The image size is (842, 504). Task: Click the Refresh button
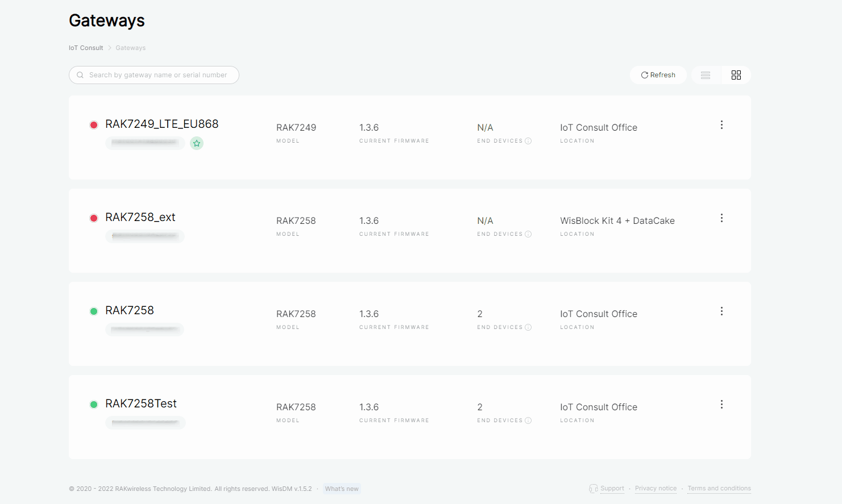tap(658, 75)
